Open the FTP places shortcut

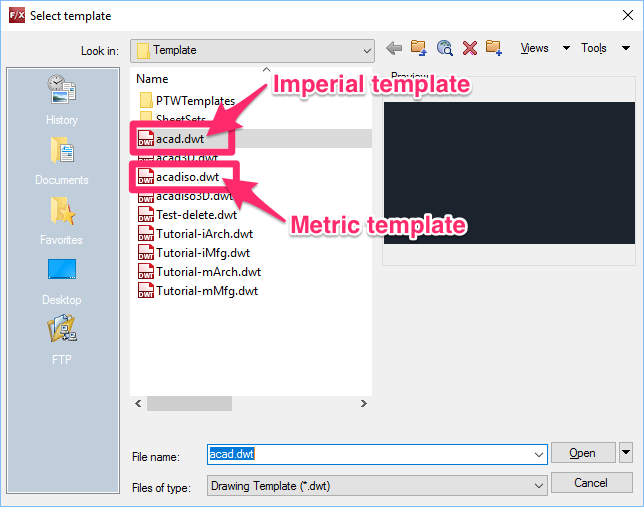point(62,340)
